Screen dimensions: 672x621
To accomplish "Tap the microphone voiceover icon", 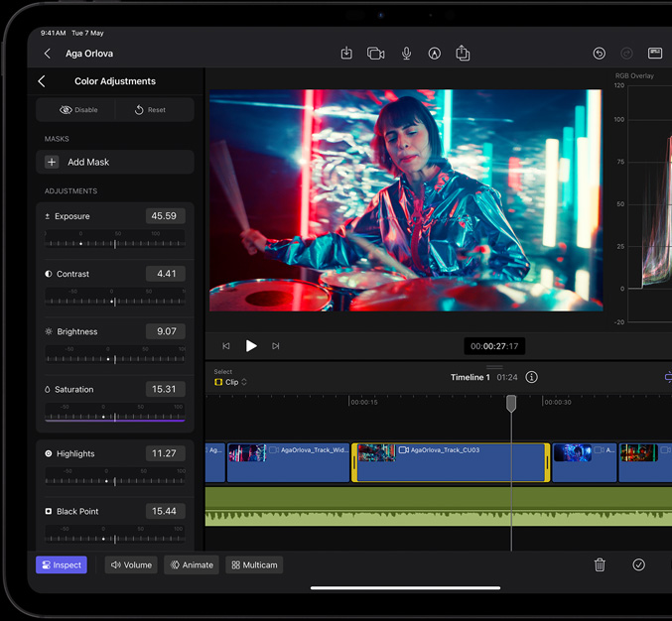I will pyautogui.click(x=406, y=54).
